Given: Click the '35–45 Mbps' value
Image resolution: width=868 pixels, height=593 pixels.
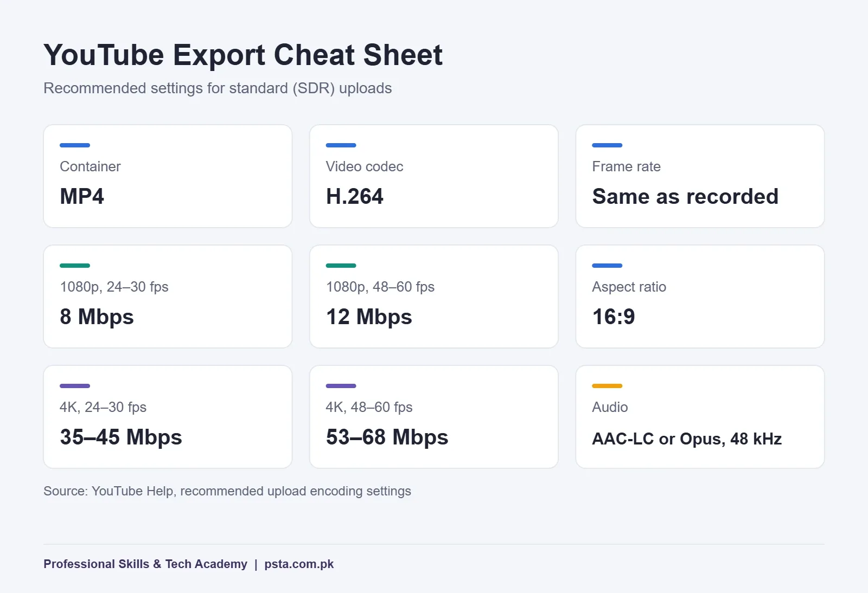Looking at the screenshot, I should (121, 437).
